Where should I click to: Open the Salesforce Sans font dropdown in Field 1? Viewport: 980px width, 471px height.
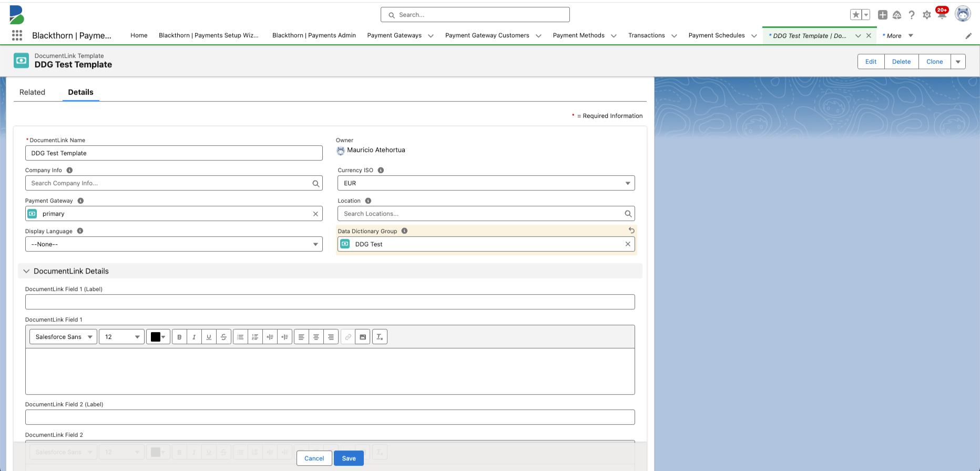(63, 337)
